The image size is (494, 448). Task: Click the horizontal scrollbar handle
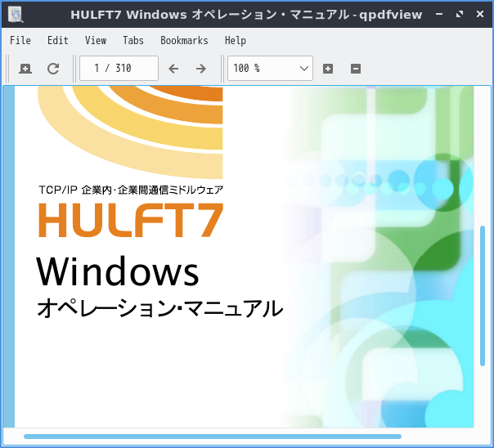tap(213, 437)
